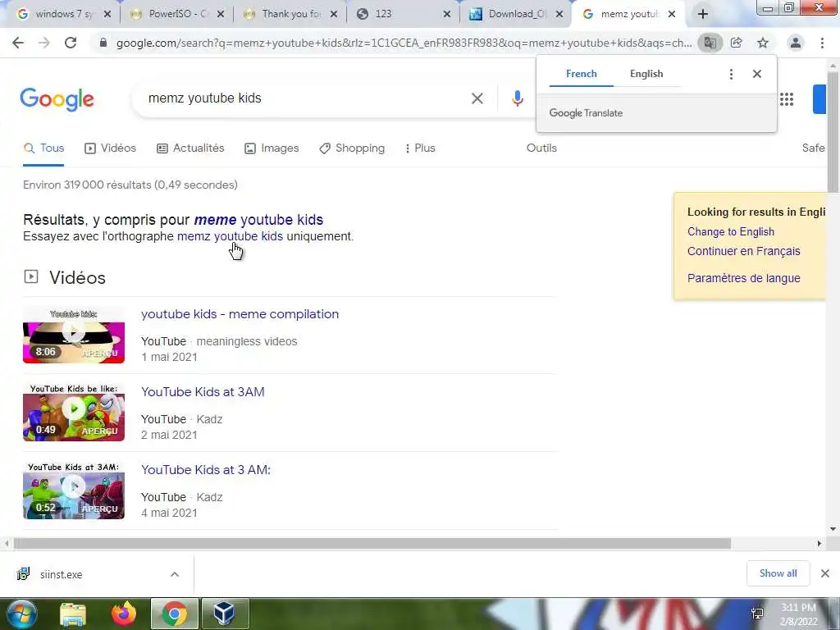Click the horizontal scrollbar thumb
Image resolution: width=840 pixels, height=630 pixels.
(x=372, y=544)
